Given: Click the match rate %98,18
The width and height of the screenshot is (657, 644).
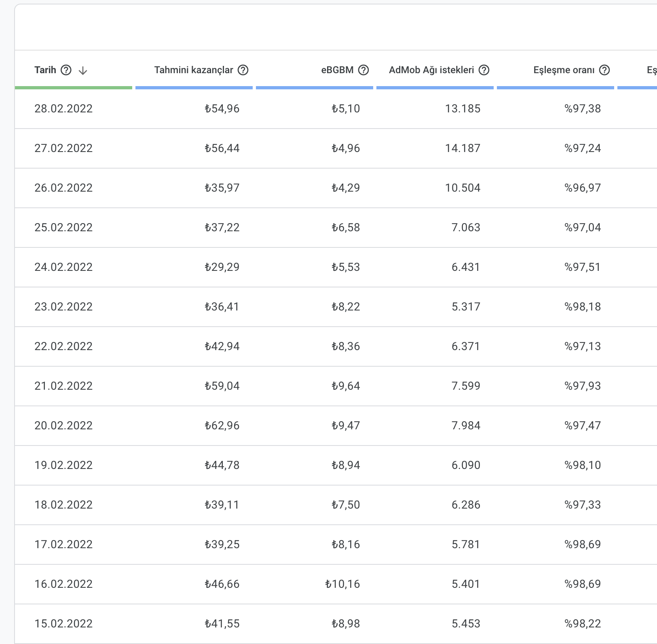Looking at the screenshot, I should tap(583, 307).
